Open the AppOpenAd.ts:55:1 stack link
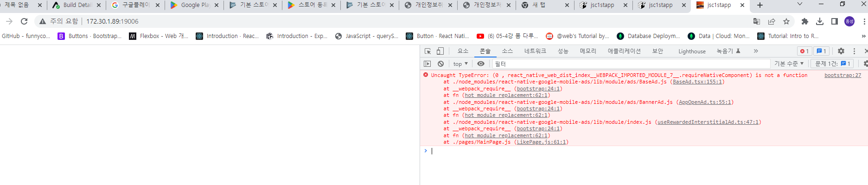The image size is (868, 185). tap(705, 102)
